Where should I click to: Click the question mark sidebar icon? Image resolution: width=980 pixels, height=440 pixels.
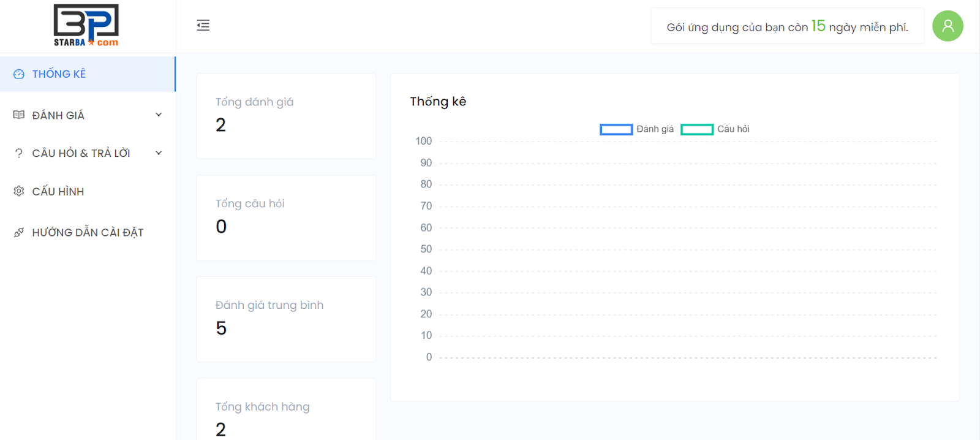19,153
